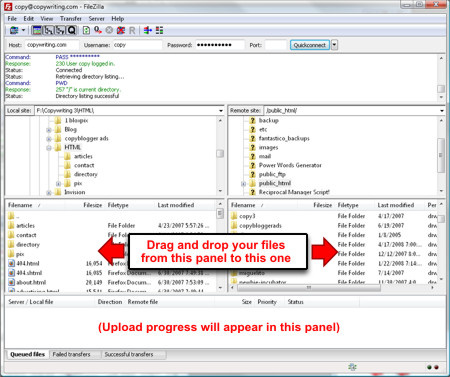Sort local list by Filesize column
Screen dimensions: 450x377
click(93, 205)
